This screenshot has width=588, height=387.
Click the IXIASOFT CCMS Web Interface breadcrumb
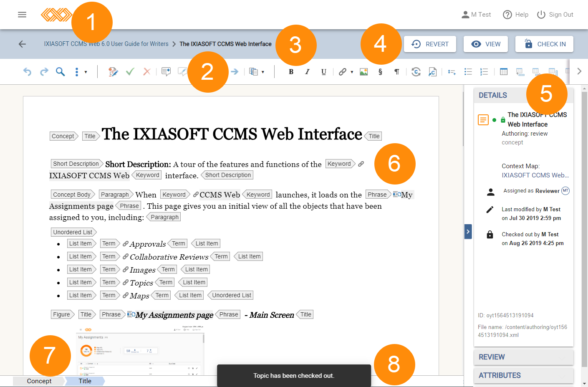point(225,44)
